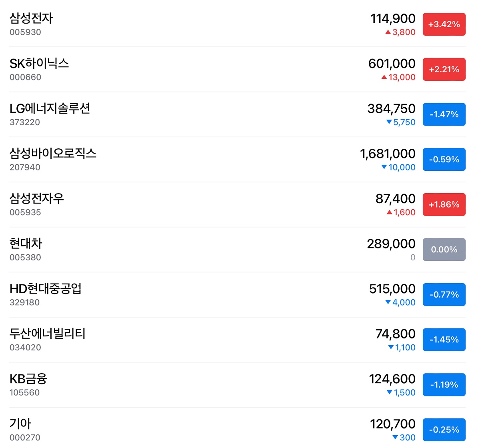Open the HD현대중공업 stock name
This screenshot has width=480, height=448.
click(x=46, y=288)
